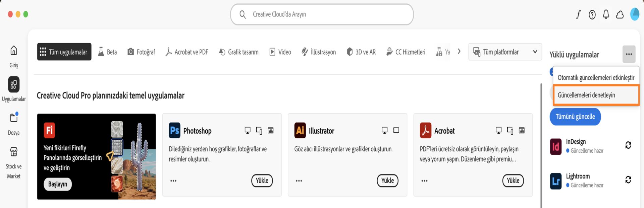This screenshot has width=644, height=208.
Task: Select the desktop platform icon on the Photoshop card
Action: 248,131
